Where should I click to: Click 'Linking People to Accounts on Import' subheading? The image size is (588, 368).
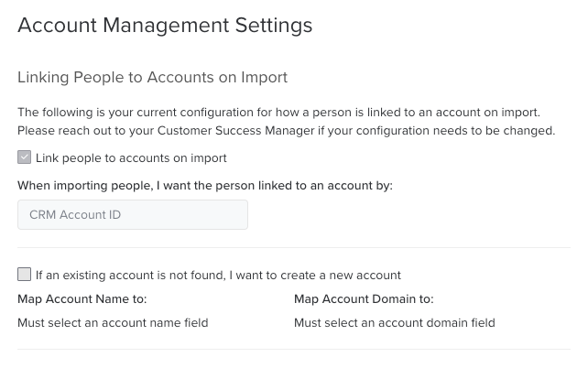(x=152, y=77)
